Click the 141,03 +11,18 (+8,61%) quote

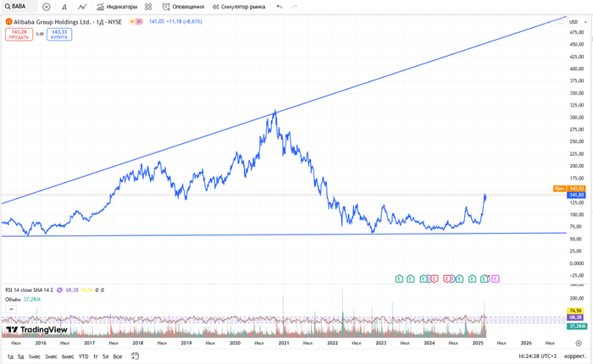point(175,22)
